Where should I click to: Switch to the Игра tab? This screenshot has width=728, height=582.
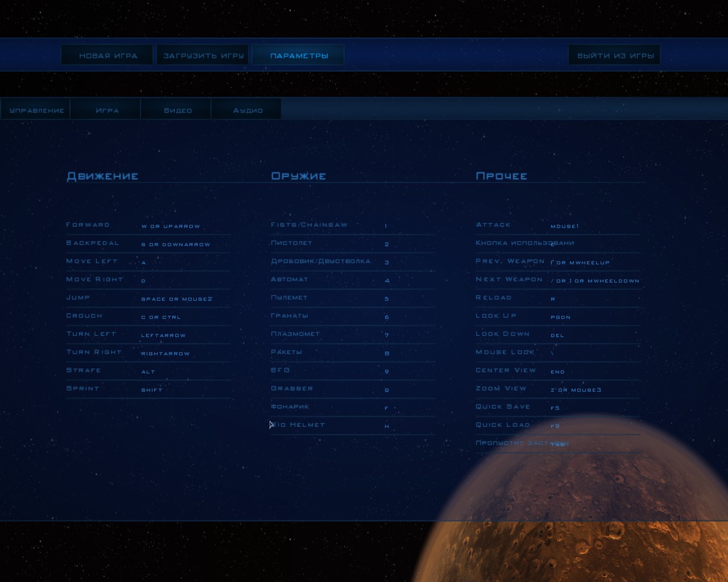click(x=106, y=110)
